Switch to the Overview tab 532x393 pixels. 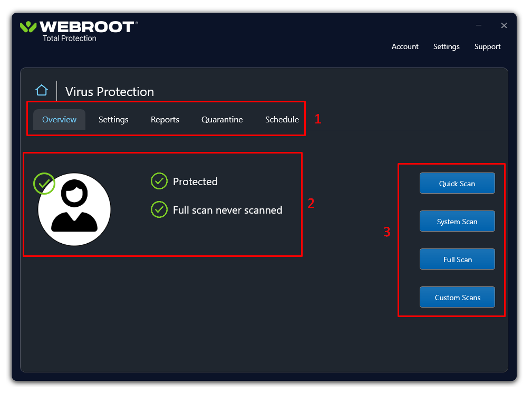click(59, 120)
